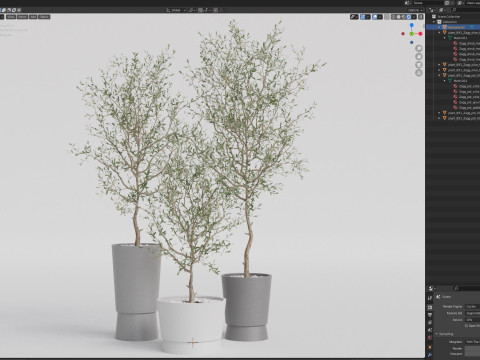480x360 pixels.
Task: Open the Integrator dropdown
Action: pyautogui.click(x=473, y=342)
